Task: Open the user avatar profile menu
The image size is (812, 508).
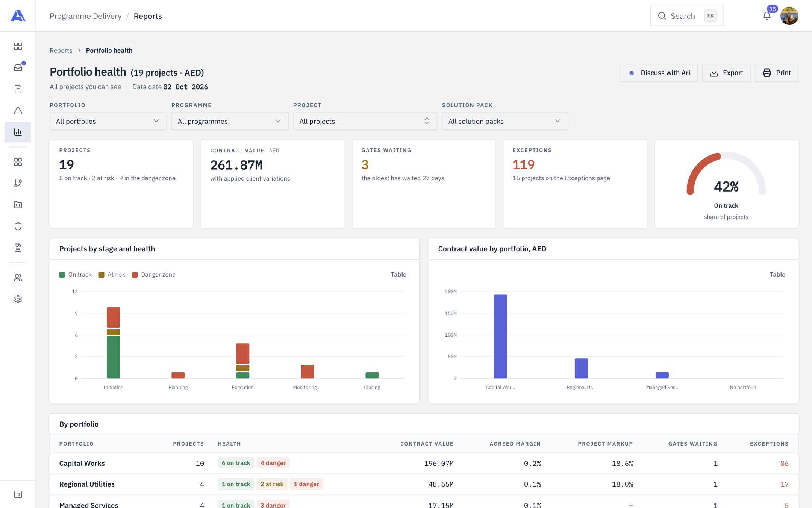Action: (x=789, y=16)
